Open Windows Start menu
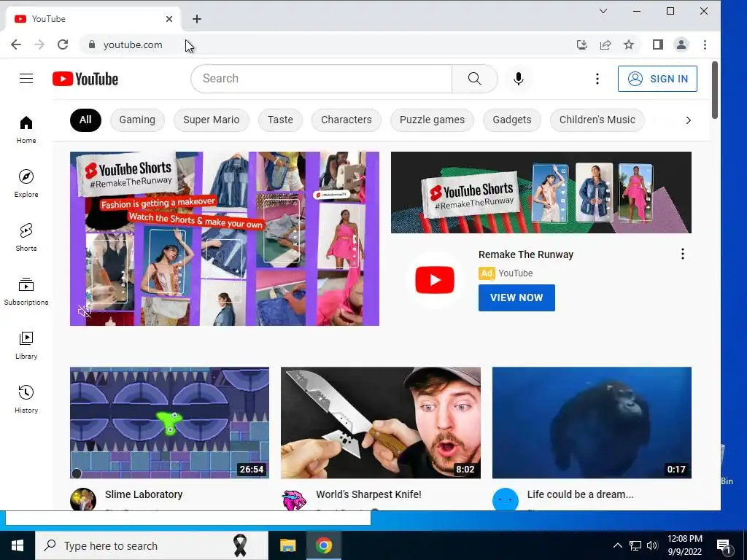Image resolution: width=747 pixels, height=560 pixels. tap(18, 545)
